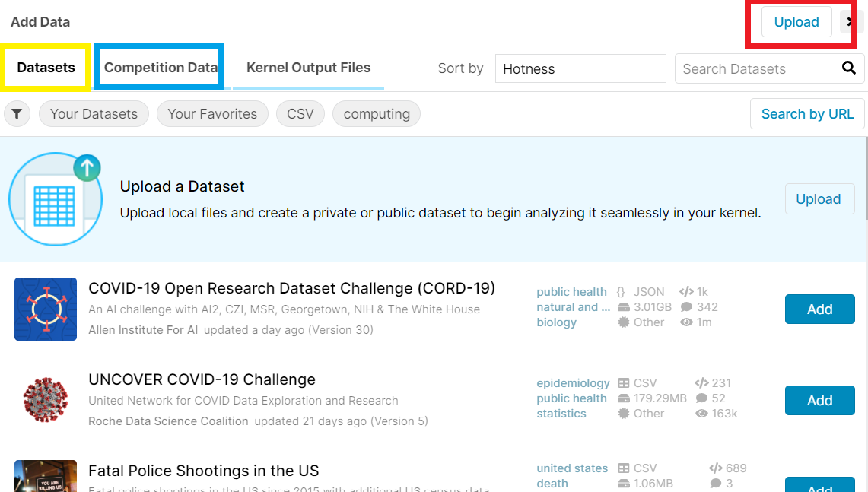Click the Search by URL link
Viewport: 868px width, 492px height.
(807, 113)
